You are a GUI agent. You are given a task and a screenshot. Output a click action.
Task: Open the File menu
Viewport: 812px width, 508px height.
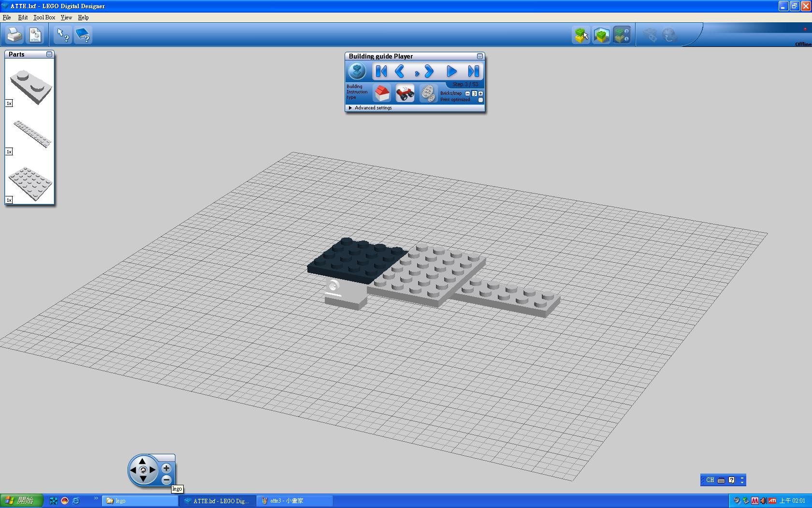tap(7, 17)
